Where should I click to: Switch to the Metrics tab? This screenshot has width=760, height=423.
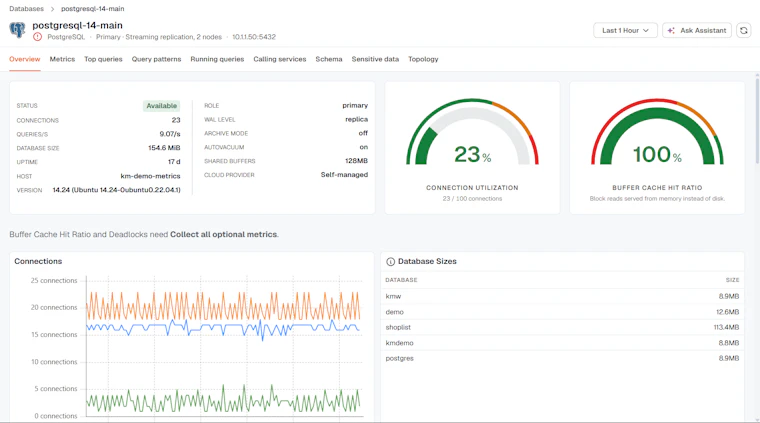[62, 59]
